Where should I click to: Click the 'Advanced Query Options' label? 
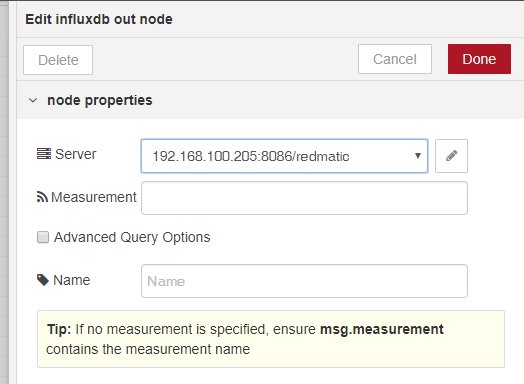(132, 237)
